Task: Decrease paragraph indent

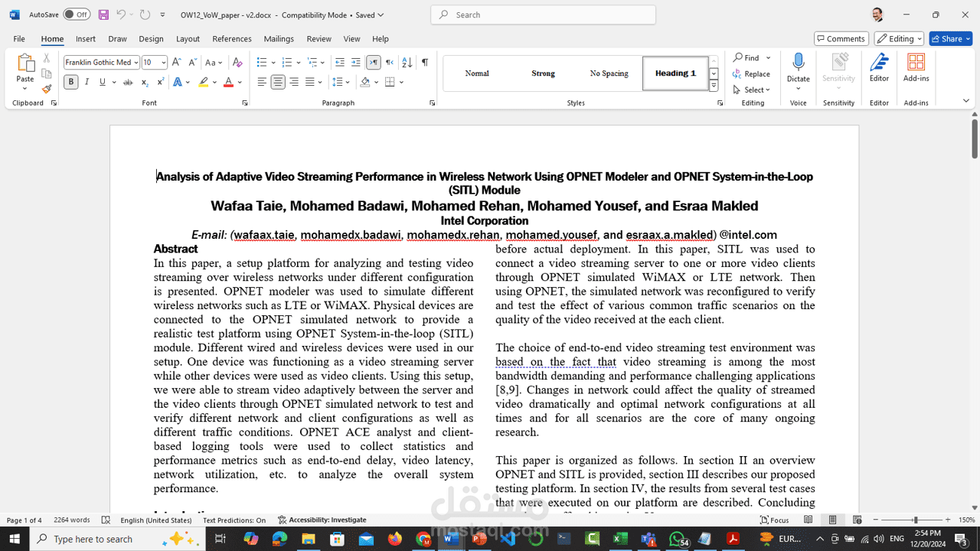Action: (341, 63)
